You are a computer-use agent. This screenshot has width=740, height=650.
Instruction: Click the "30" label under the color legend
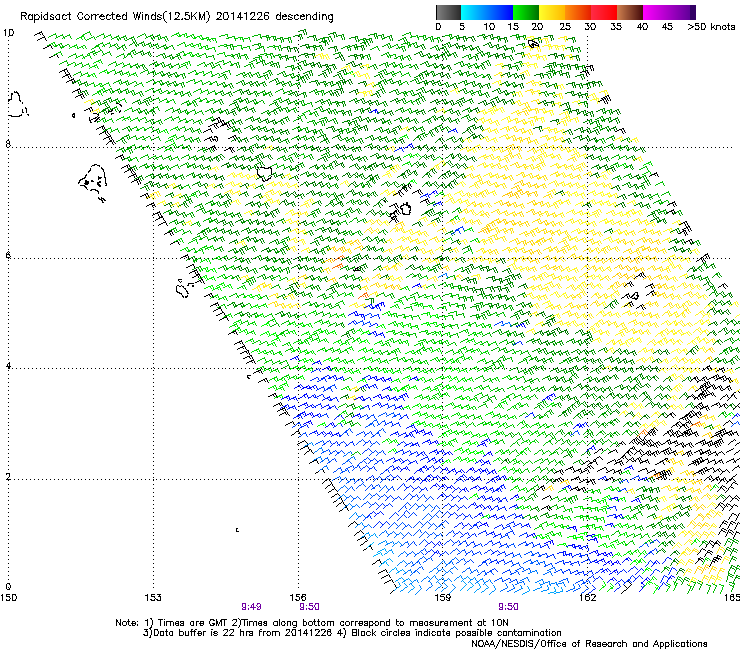(590, 27)
